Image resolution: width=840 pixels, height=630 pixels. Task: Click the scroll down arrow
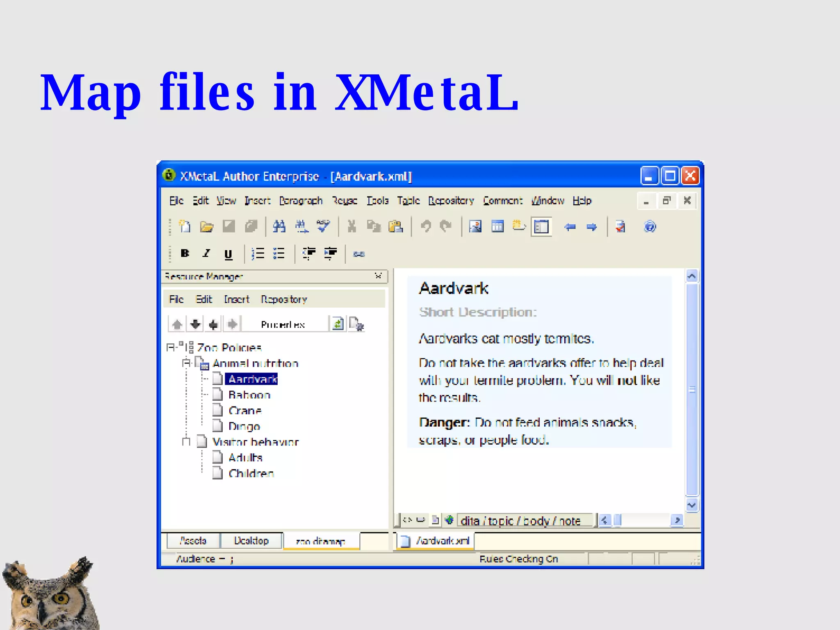[692, 505]
